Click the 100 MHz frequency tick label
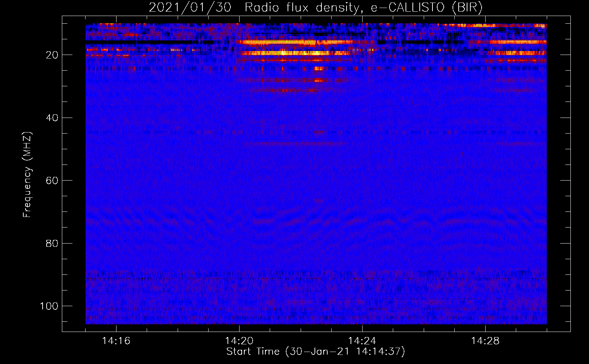This screenshot has height=364, width=589. [49, 306]
